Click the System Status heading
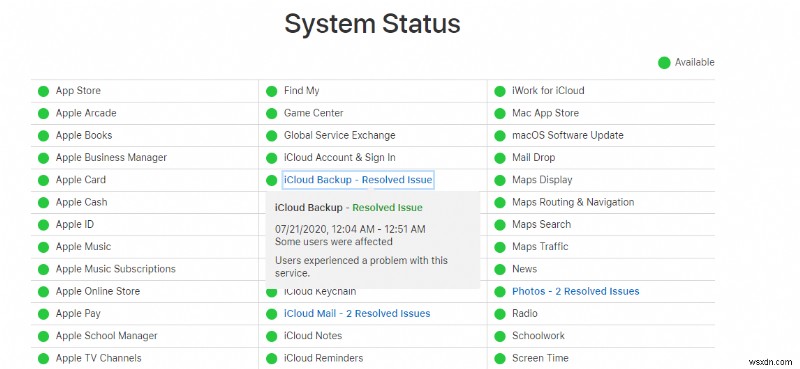 coord(372,23)
